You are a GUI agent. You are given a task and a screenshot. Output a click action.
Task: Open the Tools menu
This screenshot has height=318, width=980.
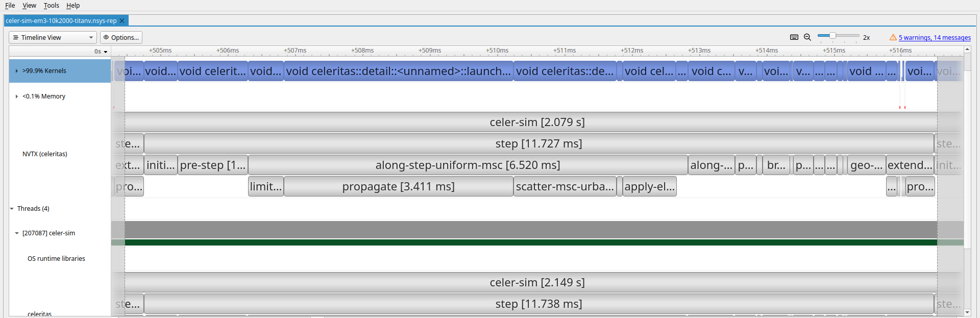(51, 6)
